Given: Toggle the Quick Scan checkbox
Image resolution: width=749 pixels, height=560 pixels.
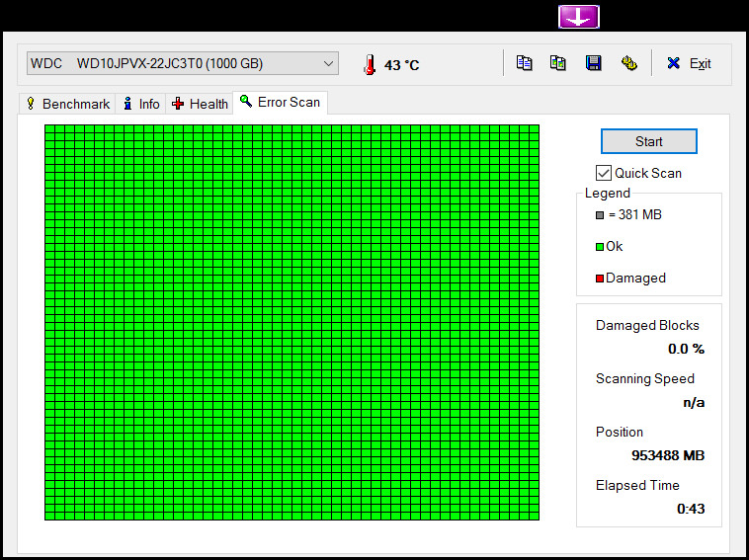Looking at the screenshot, I should 604,173.
